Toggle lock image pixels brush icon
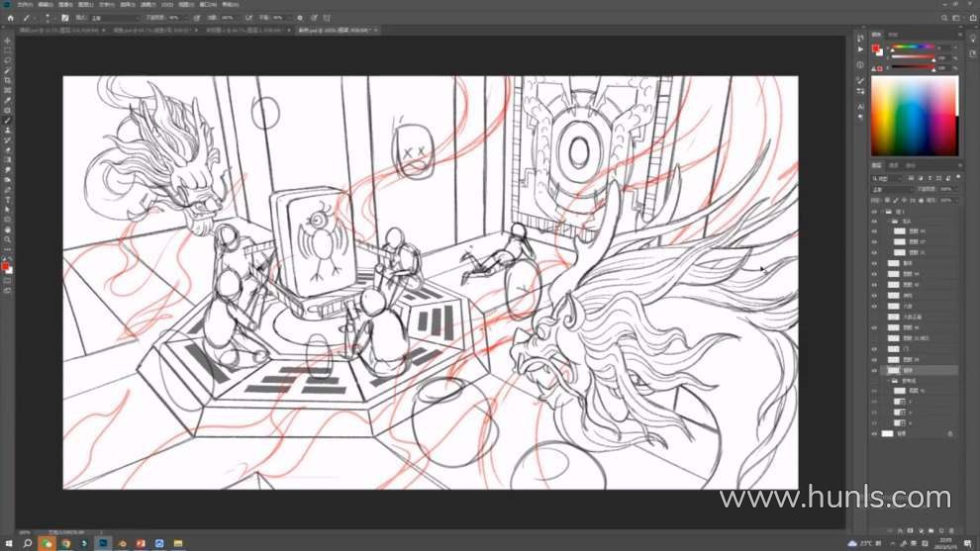 (896, 201)
